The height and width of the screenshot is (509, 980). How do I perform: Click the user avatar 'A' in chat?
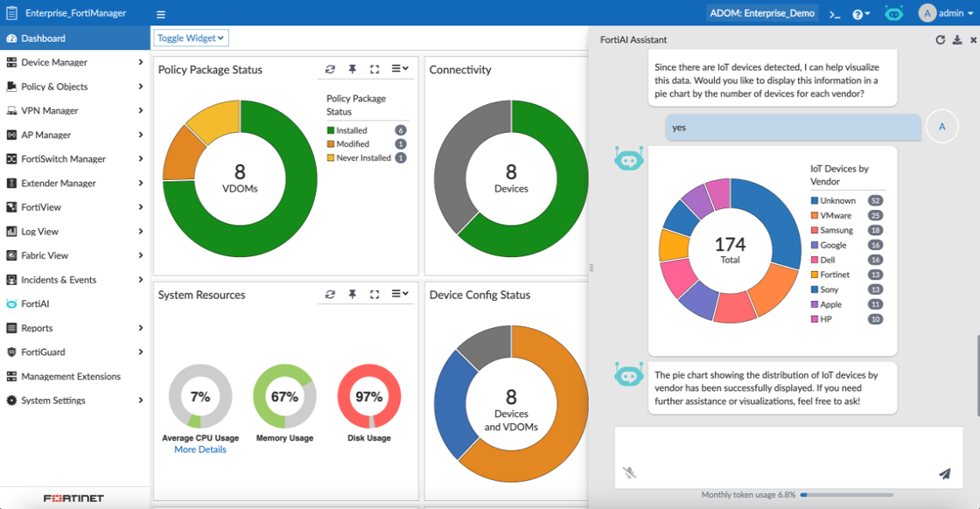point(941,127)
